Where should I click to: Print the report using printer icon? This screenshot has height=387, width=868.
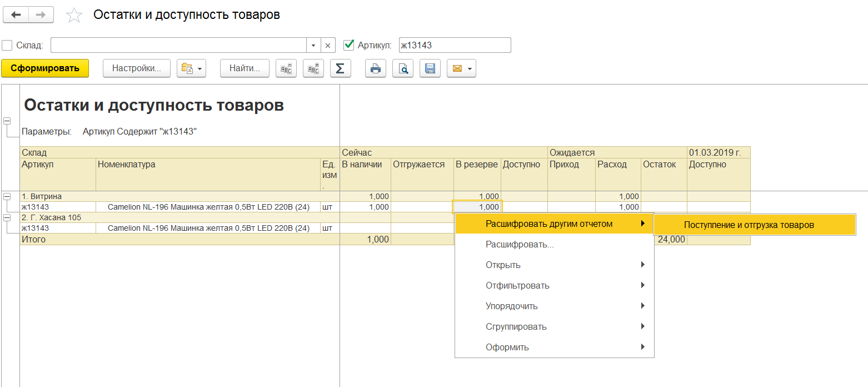(376, 68)
